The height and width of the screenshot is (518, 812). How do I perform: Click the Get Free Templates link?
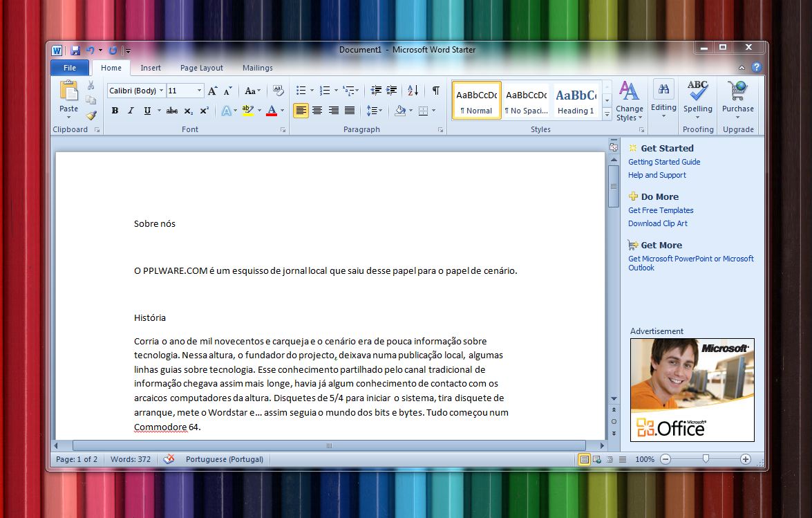[x=660, y=210]
